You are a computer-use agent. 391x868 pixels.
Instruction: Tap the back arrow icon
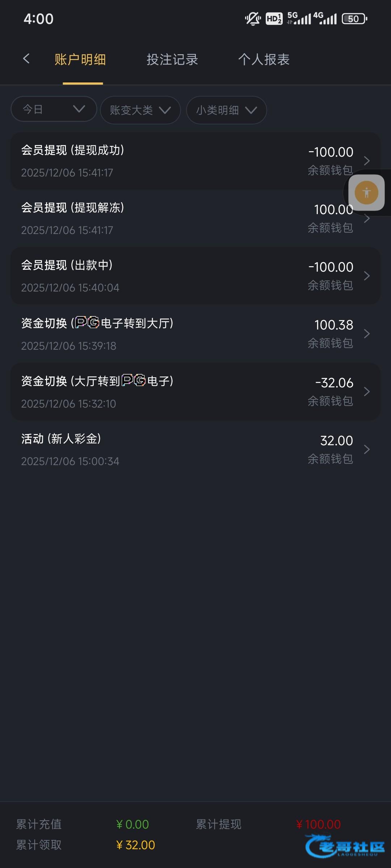point(26,59)
